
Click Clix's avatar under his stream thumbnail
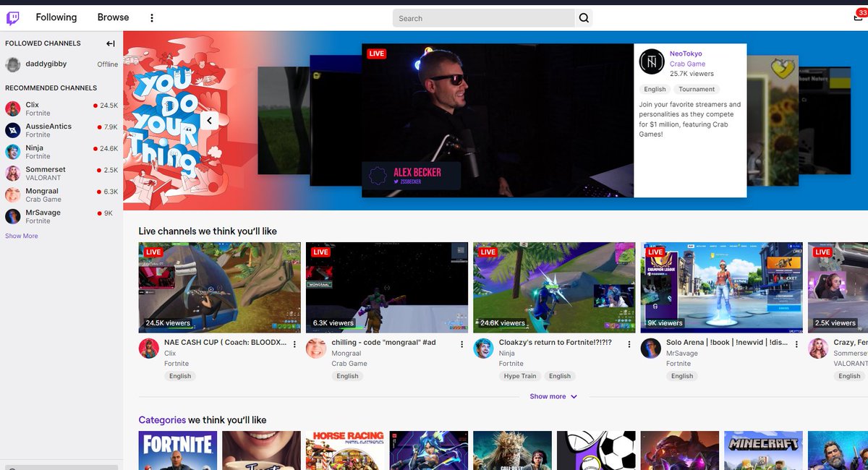[149, 348]
